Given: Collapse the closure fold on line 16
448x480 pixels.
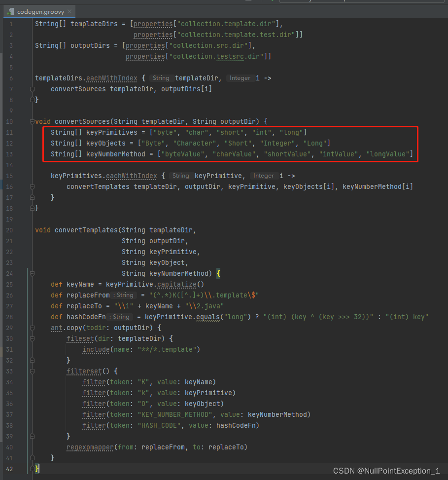Looking at the screenshot, I should coord(32,187).
